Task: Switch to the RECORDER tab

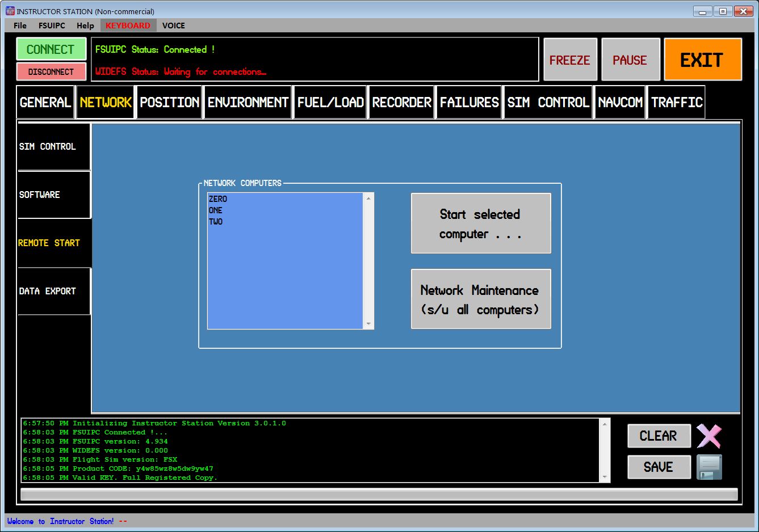Action: pos(402,102)
